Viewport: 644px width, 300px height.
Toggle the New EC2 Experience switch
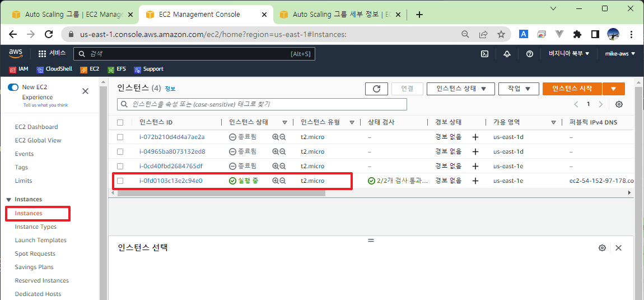13,87
